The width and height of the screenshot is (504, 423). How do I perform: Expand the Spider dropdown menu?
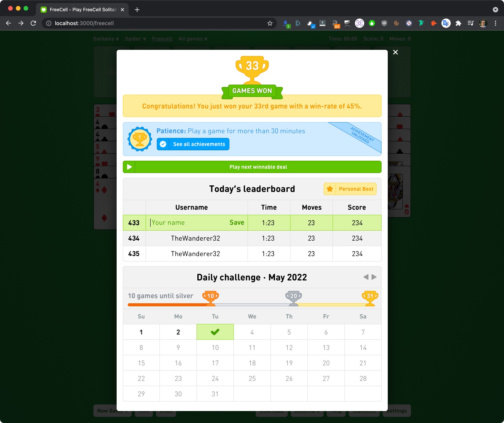pyautogui.click(x=135, y=39)
